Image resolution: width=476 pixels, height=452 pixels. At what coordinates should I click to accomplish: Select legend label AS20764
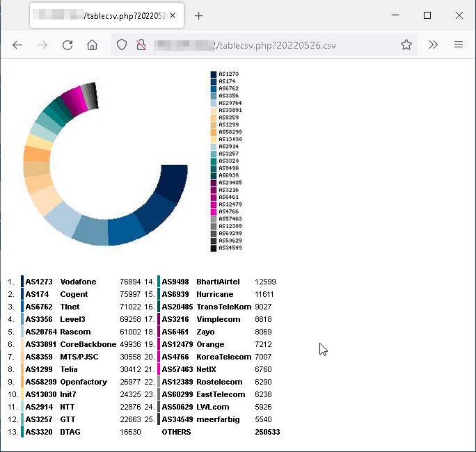tap(230, 103)
